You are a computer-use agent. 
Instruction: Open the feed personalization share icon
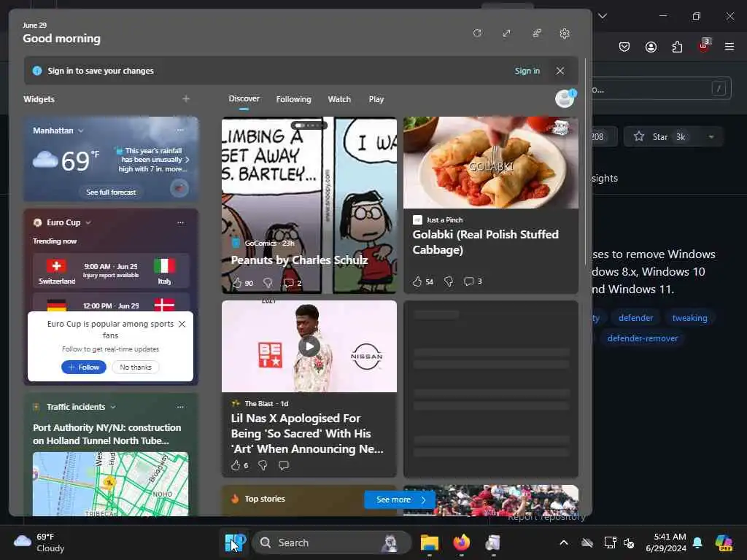click(537, 34)
